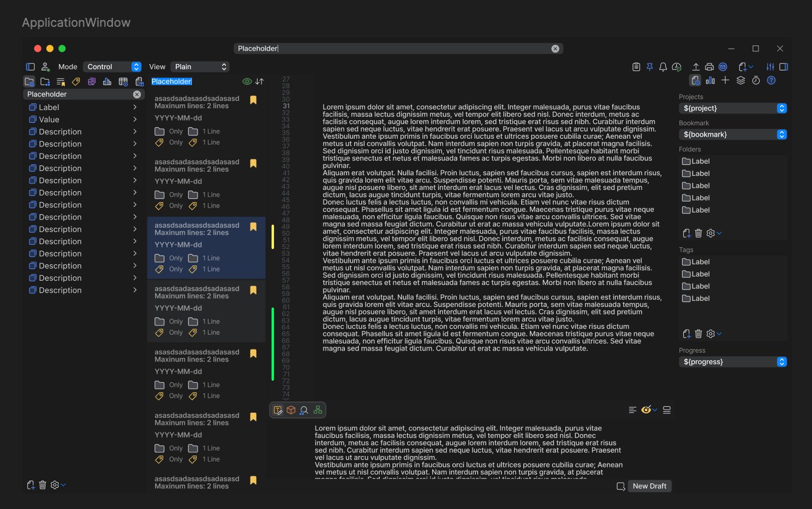The width and height of the screenshot is (812, 509).
Task: Click the upload share icon
Action: 696,67
